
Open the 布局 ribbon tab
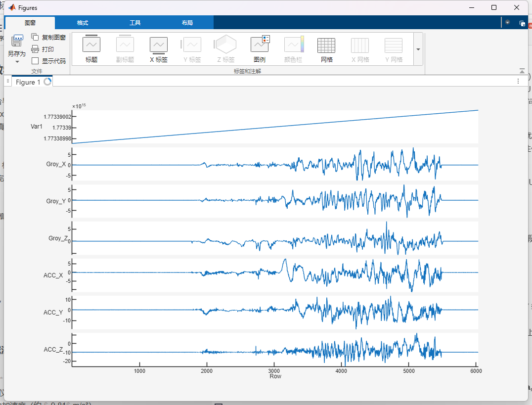(x=187, y=23)
